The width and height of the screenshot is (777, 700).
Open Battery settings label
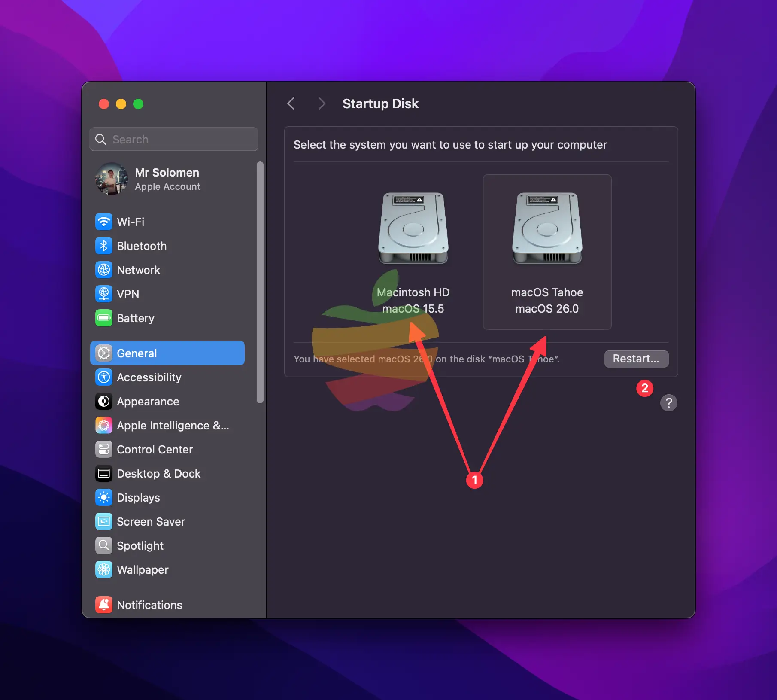[136, 318]
